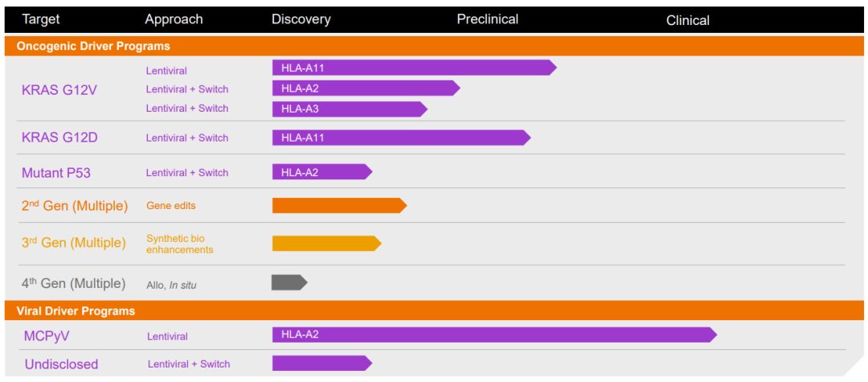Image resolution: width=868 pixels, height=382 pixels.
Task: Click the Oncogenic Driver Programs banner
Action: (93, 46)
